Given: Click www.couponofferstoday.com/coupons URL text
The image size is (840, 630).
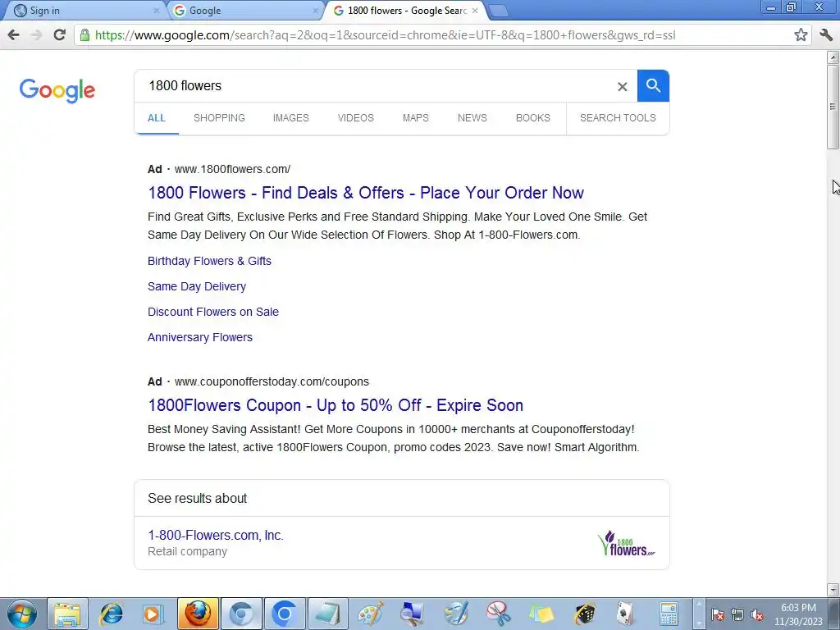Looking at the screenshot, I should pos(272,382).
